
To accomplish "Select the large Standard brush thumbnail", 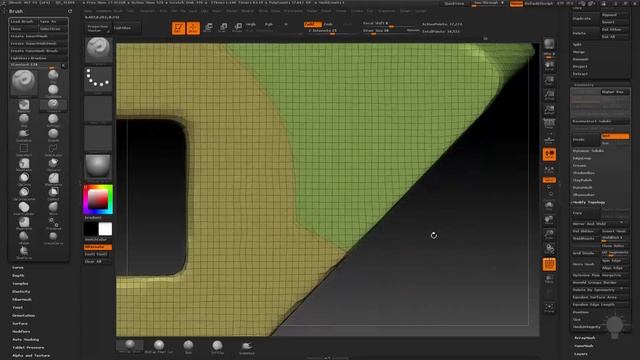I will (23, 82).
